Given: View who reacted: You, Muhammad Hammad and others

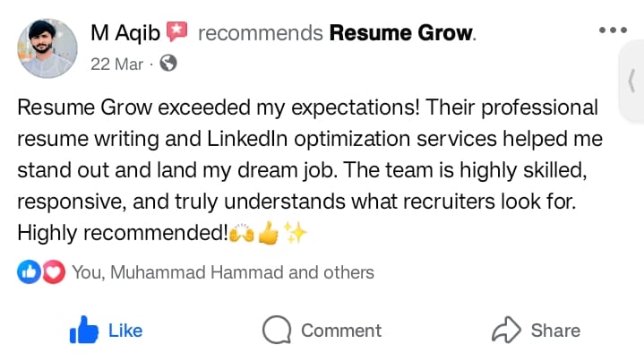Looking at the screenshot, I should click(222, 272).
